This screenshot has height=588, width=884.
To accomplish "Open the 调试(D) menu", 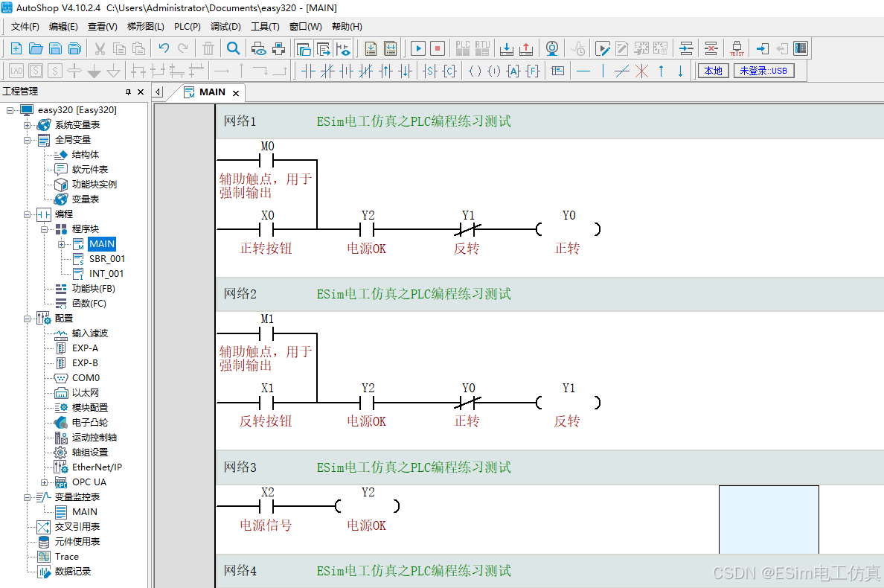I will tap(225, 27).
